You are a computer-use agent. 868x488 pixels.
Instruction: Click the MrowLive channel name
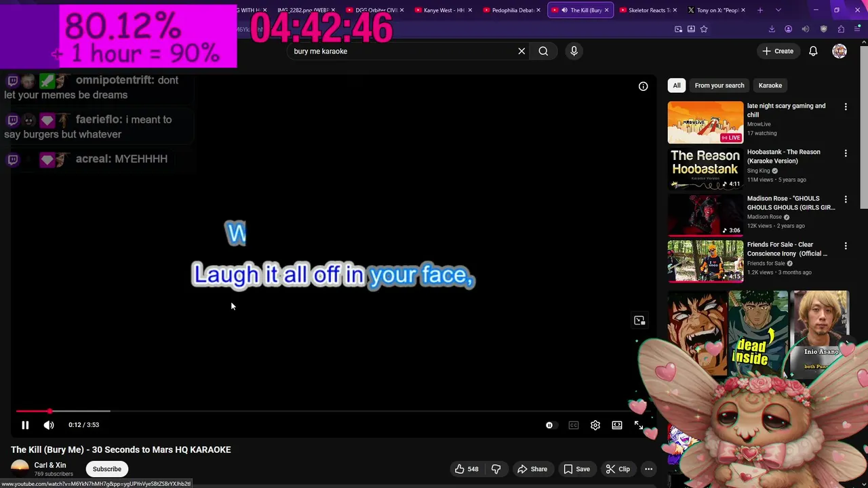[759, 125]
